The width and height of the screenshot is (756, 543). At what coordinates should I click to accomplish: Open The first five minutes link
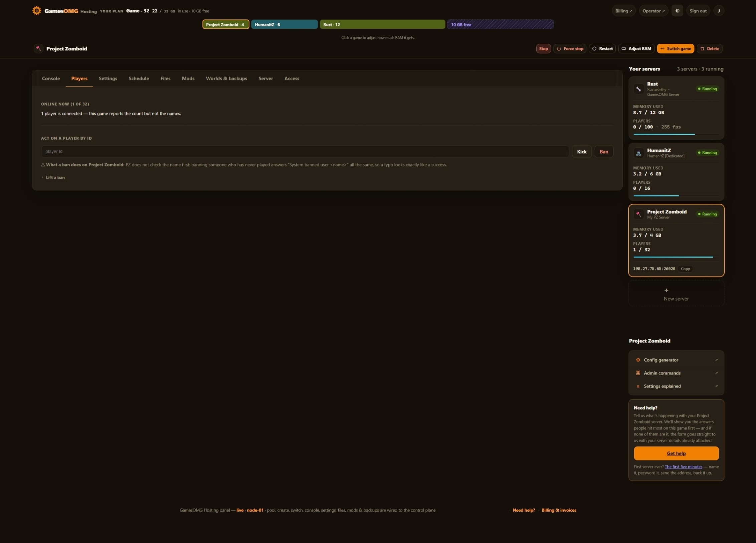tap(683, 467)
